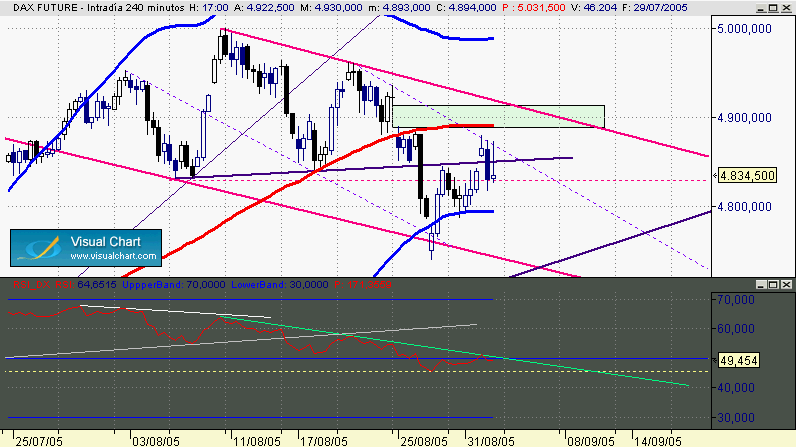
Task: Click the 17/08/05 date label
Action: tap(324, 441)
